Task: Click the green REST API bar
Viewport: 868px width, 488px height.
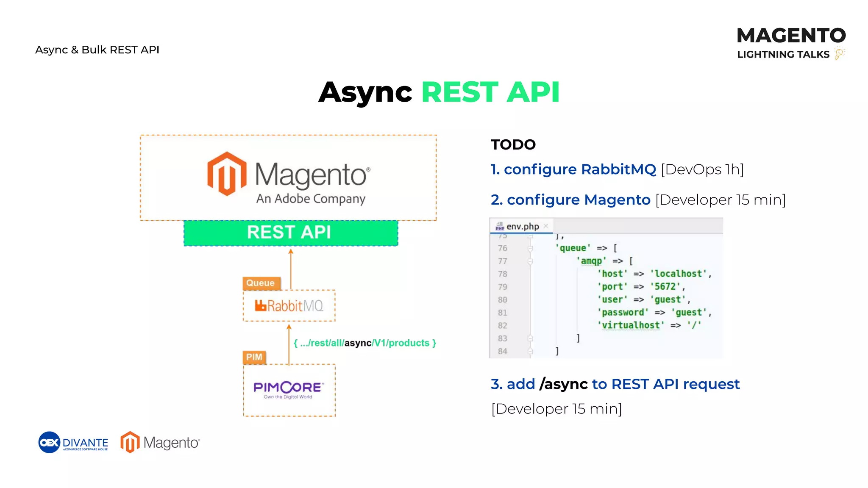Action: point(290,233)
